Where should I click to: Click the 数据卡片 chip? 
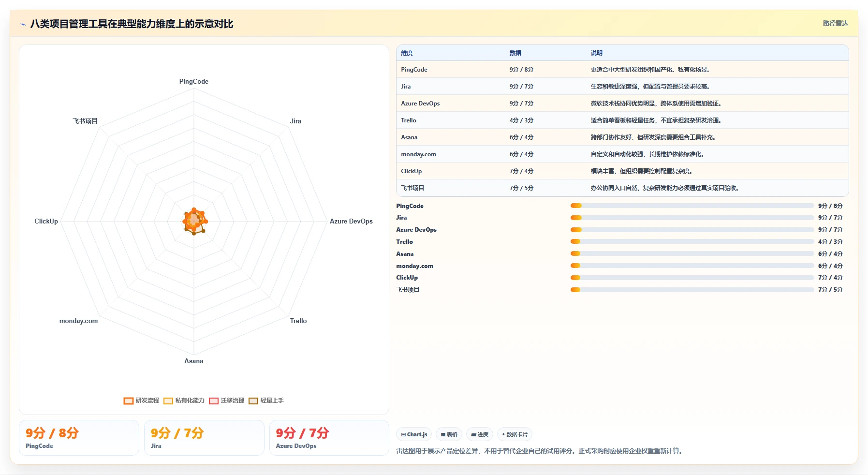515,434
